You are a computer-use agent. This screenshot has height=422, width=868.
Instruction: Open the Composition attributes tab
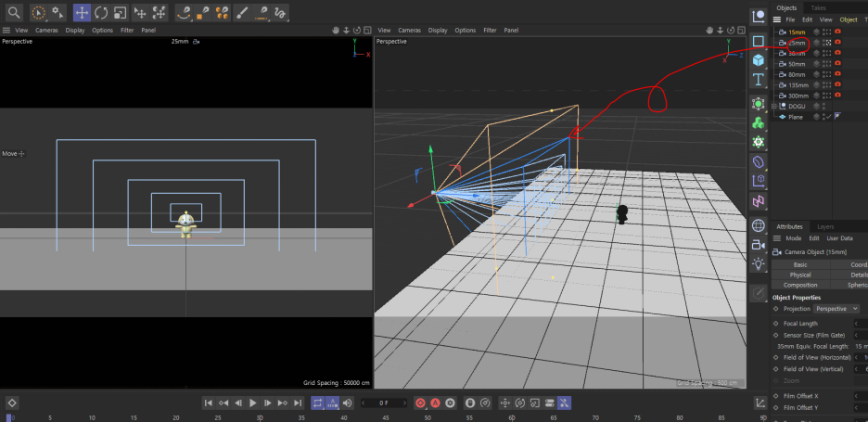coord(800,285)
